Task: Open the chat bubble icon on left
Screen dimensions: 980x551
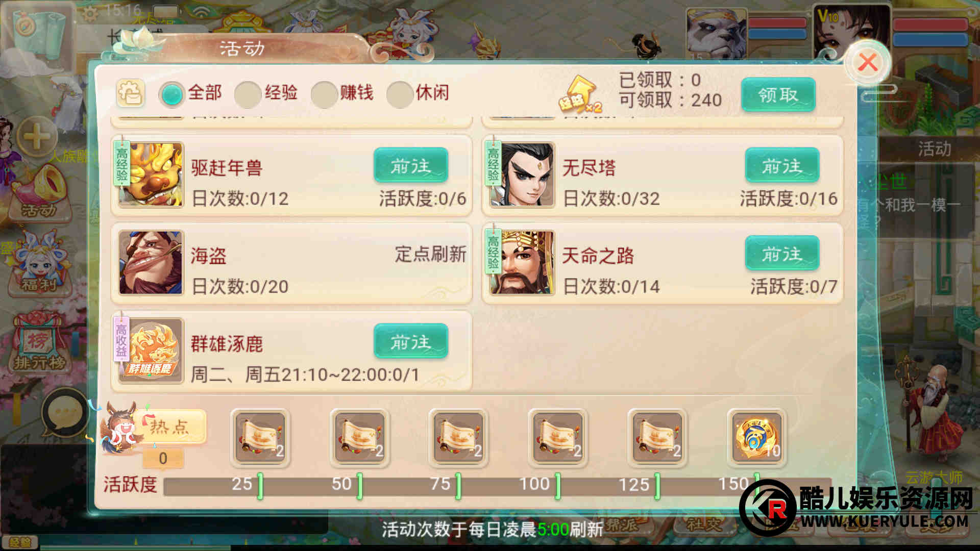Action: [x=64, y=412]
